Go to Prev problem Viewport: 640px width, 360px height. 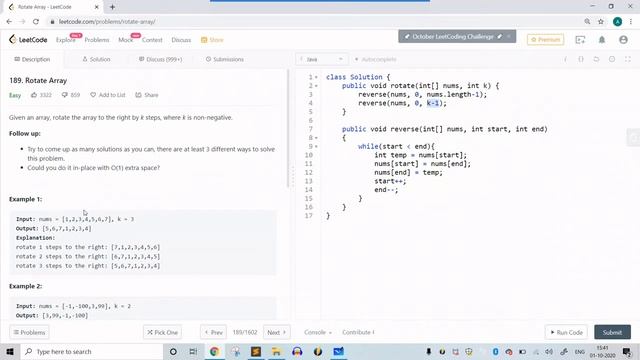(x=213, y=332)
